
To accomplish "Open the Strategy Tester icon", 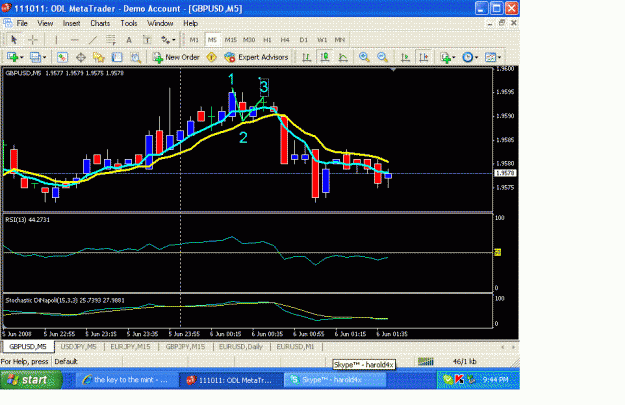I will tap(136, 57).
